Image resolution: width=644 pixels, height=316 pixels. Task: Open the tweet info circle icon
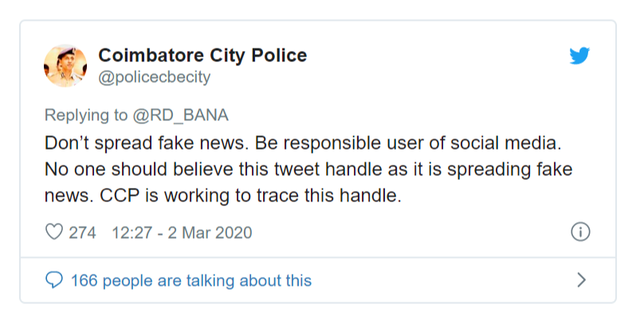580,232
